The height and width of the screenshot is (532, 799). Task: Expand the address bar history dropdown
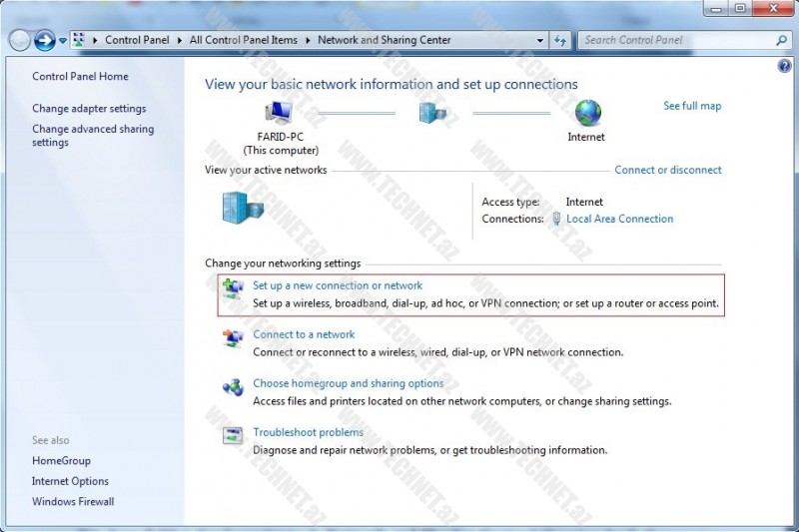540,41
